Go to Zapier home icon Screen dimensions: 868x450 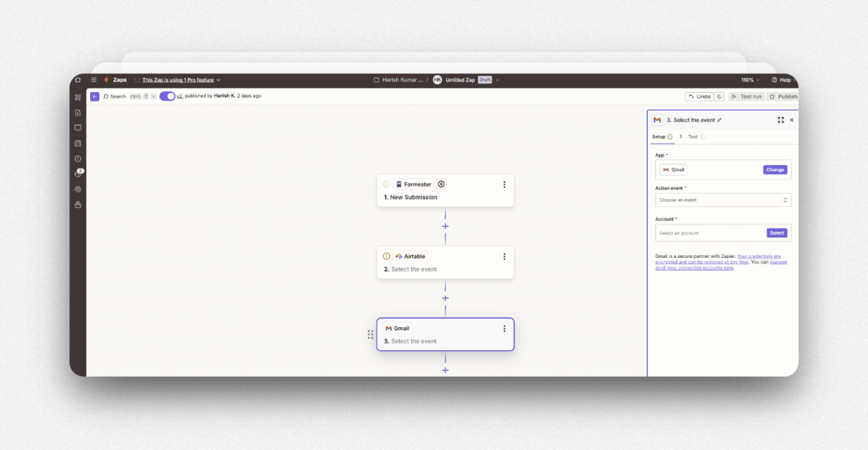[78, 80]
